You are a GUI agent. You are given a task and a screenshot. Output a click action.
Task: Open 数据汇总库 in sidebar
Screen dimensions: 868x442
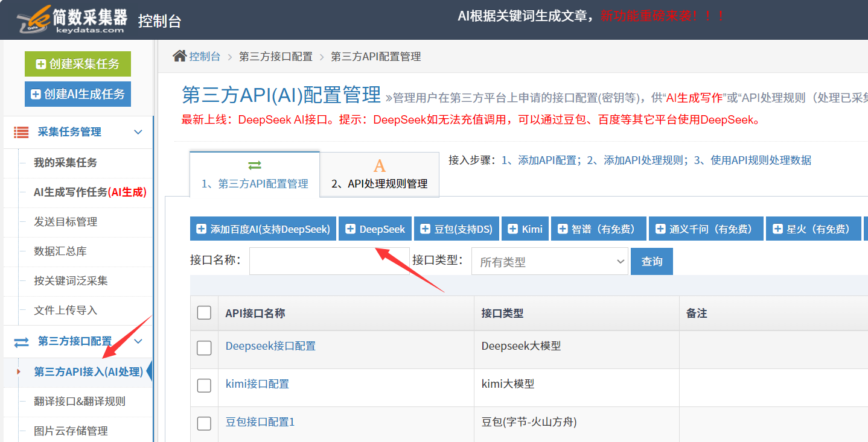pyautogui.click(x=60, y=251)
